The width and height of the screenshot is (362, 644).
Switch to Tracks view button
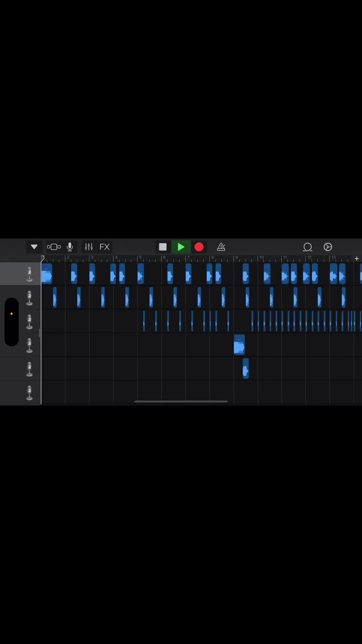pyautogui.click(x=54, y=247)
